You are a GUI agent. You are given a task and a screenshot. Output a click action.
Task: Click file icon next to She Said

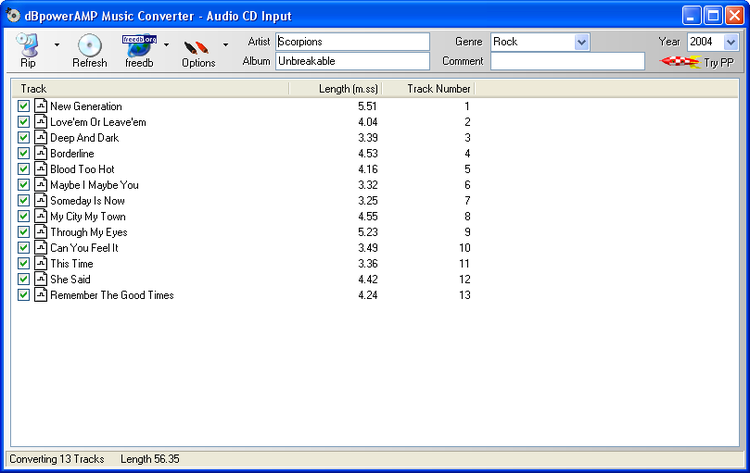tap(41, 279)
